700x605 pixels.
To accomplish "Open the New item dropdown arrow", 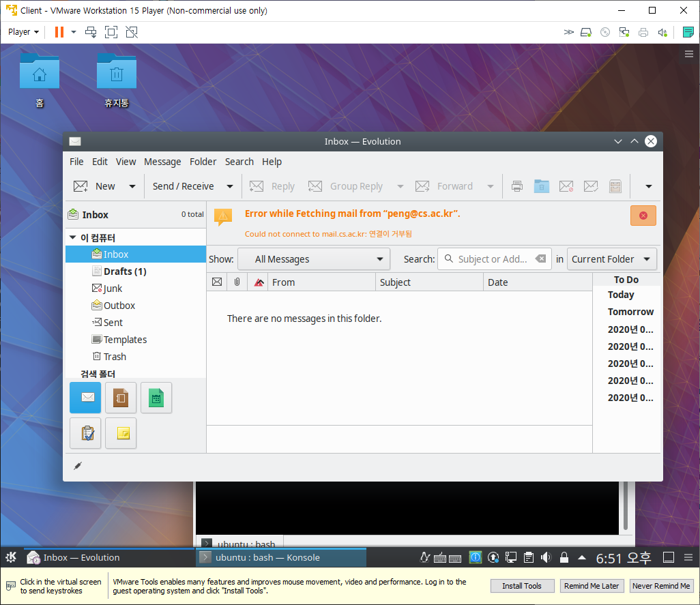I will pos(132,186).
